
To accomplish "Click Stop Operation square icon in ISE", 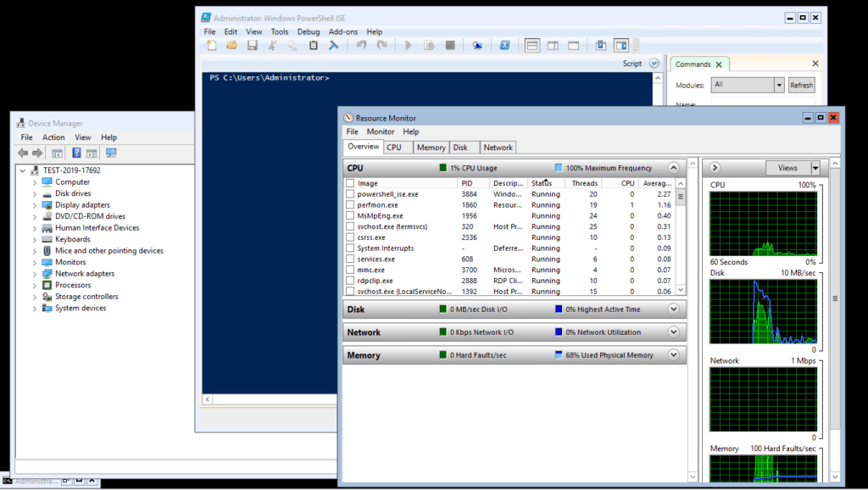I will click(x=450, y=46).
